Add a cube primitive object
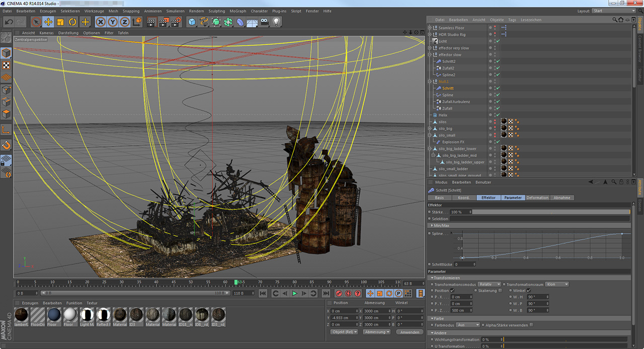The image size is (644, 349). point(192,22)
